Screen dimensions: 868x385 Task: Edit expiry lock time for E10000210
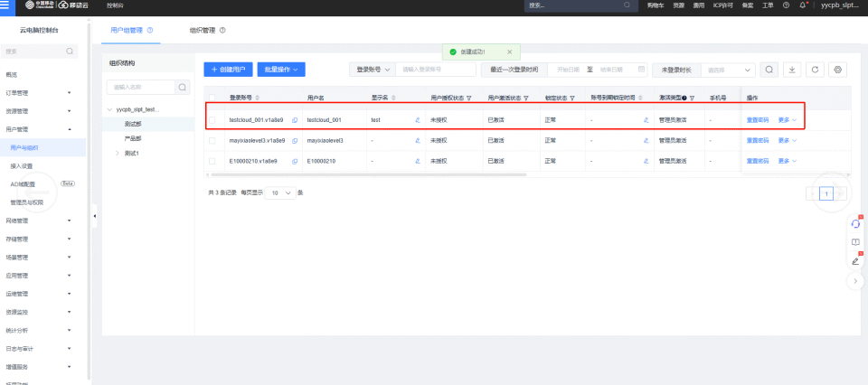coord(646,161)
